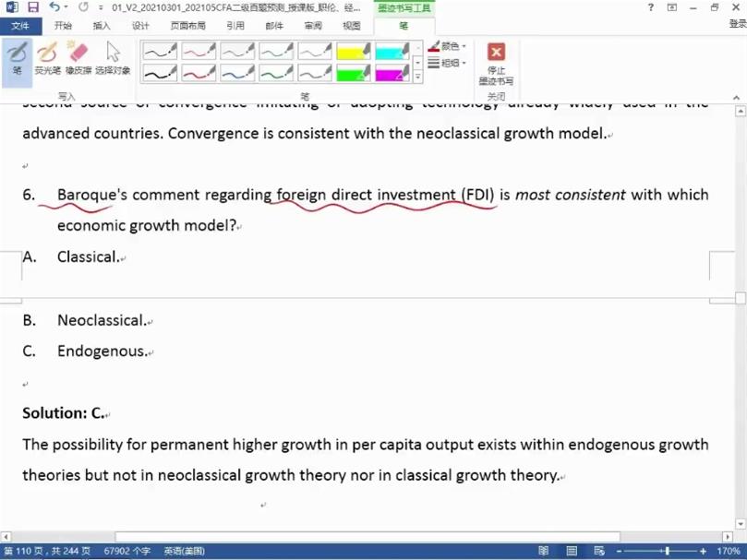Switch to Print Layout view icon
The image size is (747, 560).
click(x=572, y=552)
